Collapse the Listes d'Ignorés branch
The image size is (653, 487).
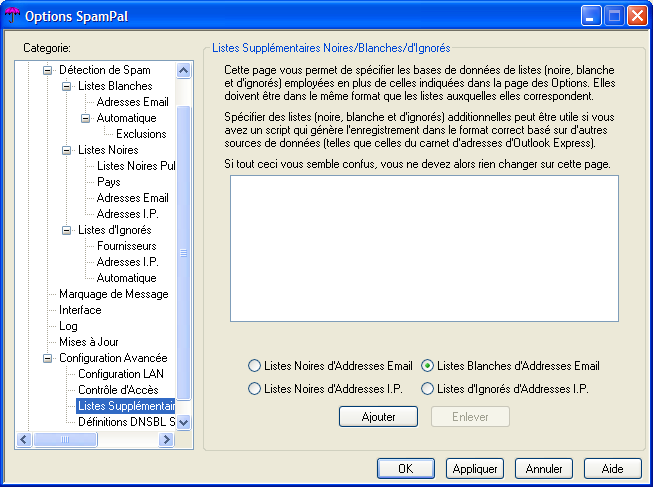pyautogui.click(x=67, y=230)
